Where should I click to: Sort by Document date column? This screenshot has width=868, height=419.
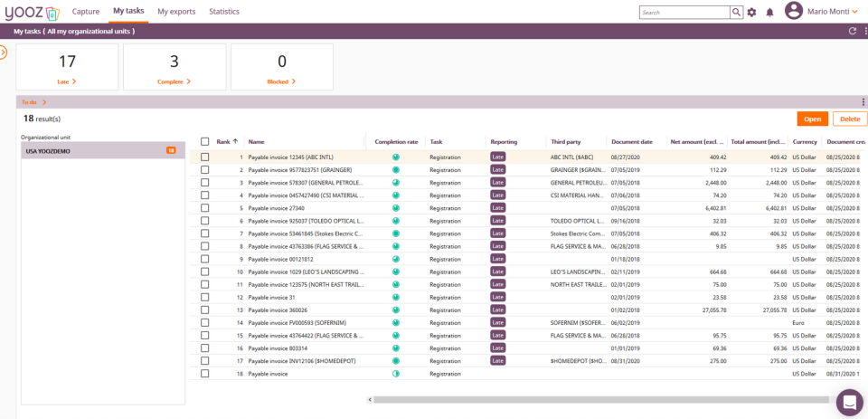632,142
